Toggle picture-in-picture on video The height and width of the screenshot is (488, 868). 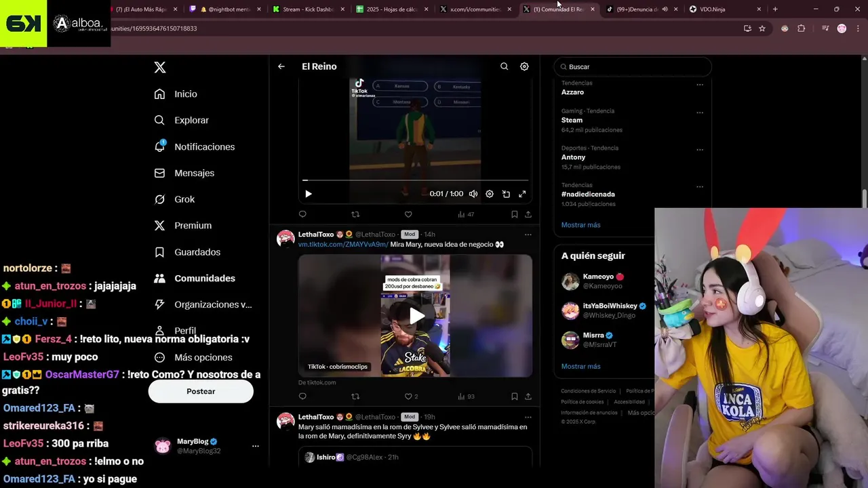click(506, 194)
